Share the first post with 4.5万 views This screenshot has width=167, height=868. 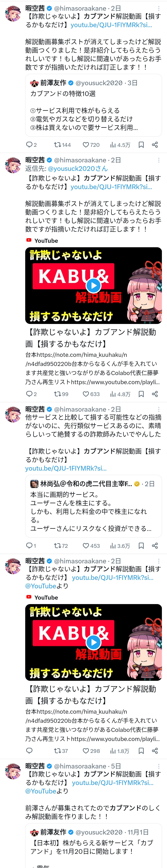(x=155, y=145)
